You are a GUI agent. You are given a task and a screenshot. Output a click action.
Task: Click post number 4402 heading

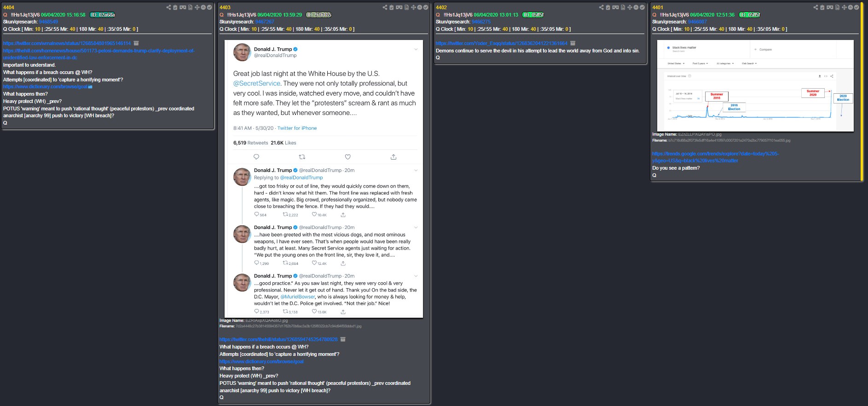point(441,7)
